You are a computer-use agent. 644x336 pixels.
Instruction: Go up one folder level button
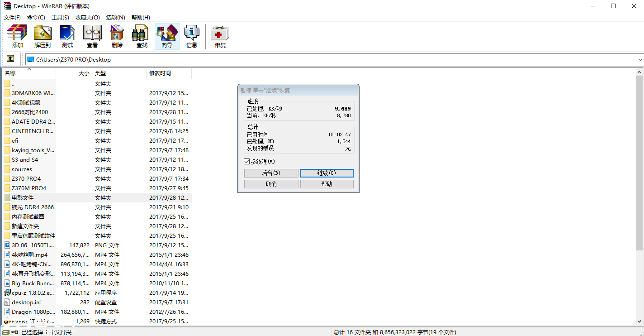[x=10, y=59]
